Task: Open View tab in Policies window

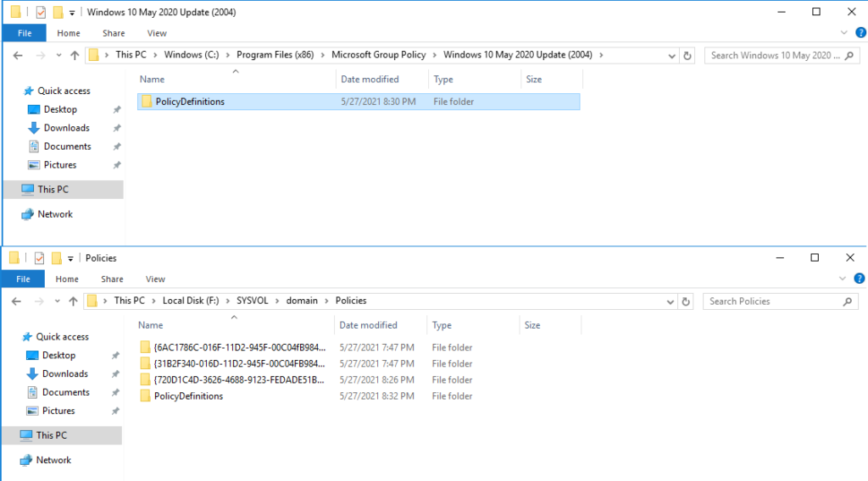Action: click(x=156, y=279)
